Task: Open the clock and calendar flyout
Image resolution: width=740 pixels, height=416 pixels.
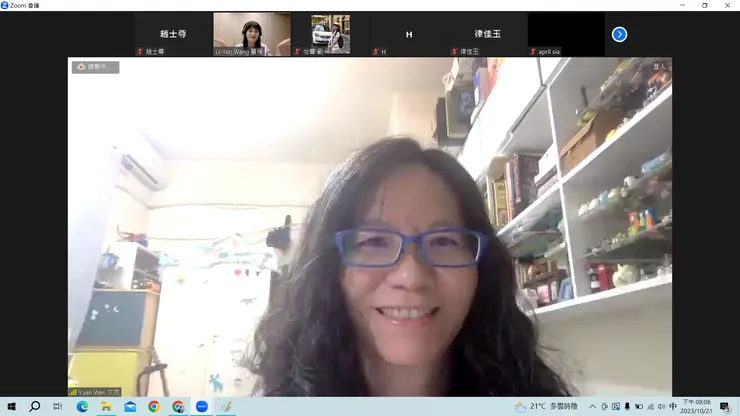Action: pos(696,407)
